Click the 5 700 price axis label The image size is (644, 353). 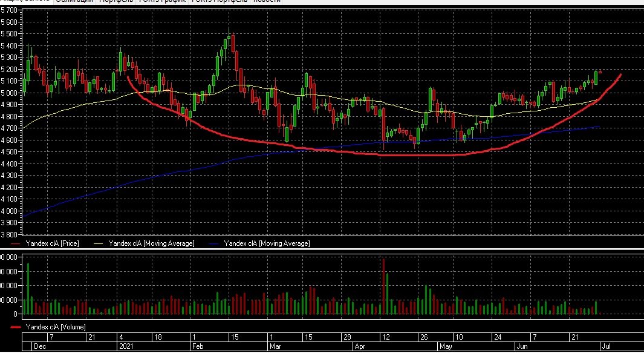tap(9, 10)
